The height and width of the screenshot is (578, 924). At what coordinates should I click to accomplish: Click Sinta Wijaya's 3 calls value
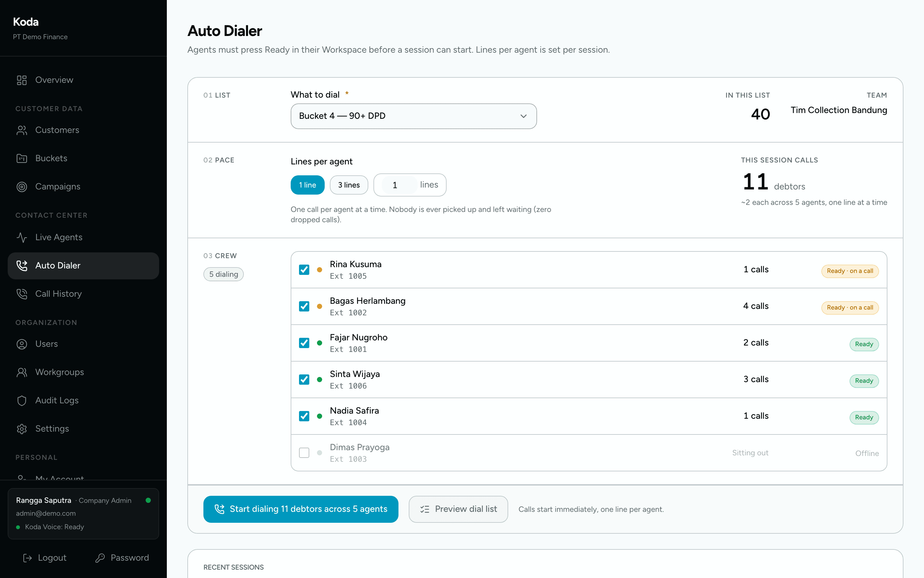click(756, 379)
